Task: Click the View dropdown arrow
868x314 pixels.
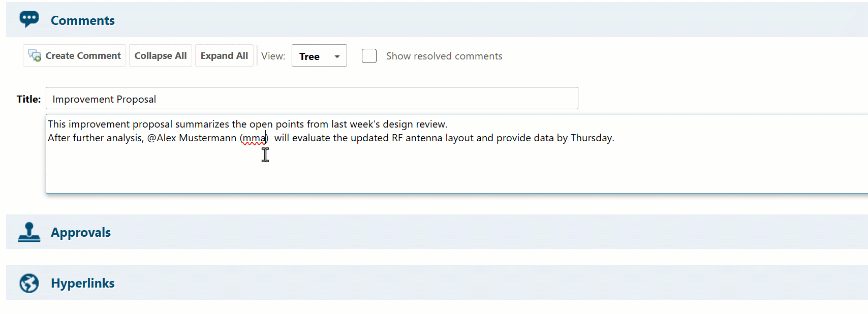Action: tap(337, 56)
